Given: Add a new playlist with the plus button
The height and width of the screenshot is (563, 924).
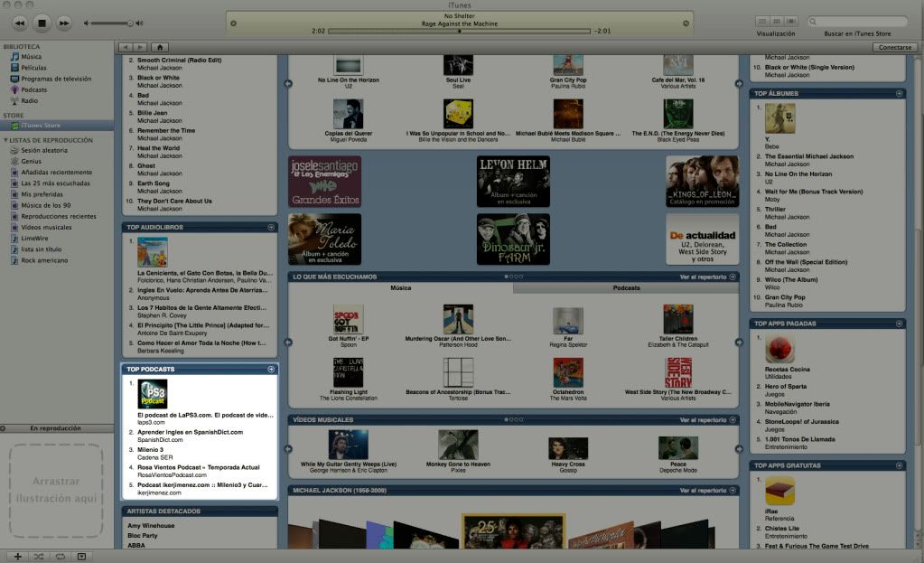Looking at the screenshot, I should [x=18, y=556].
